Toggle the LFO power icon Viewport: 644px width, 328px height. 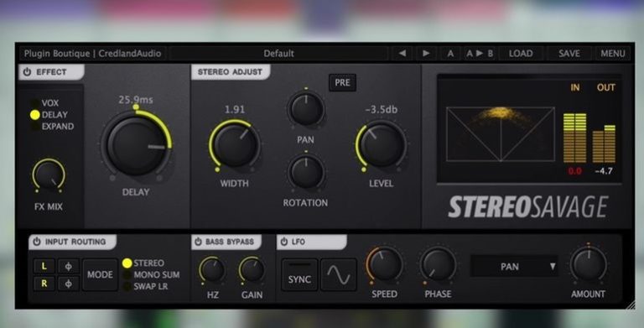click(x=283, y=242)
